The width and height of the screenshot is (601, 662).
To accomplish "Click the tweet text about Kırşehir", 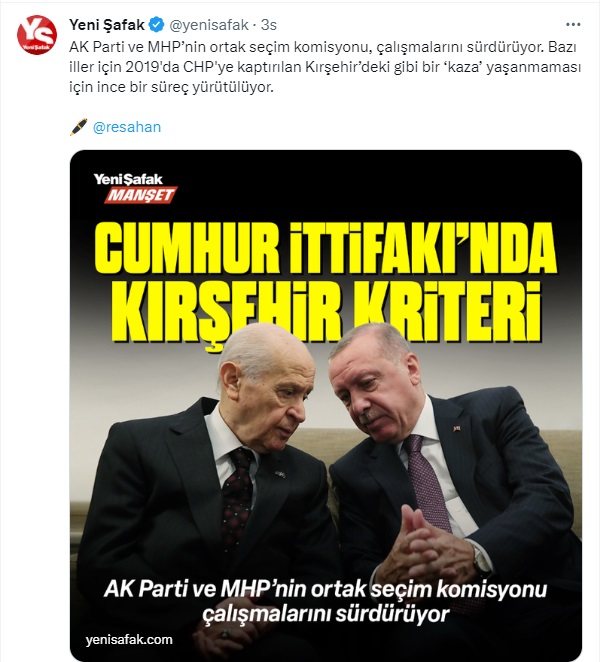I will coord(325,67).
